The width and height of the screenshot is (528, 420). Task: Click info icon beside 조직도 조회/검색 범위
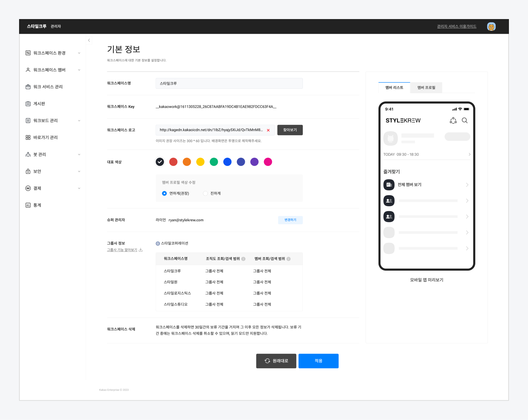point(243,259)
